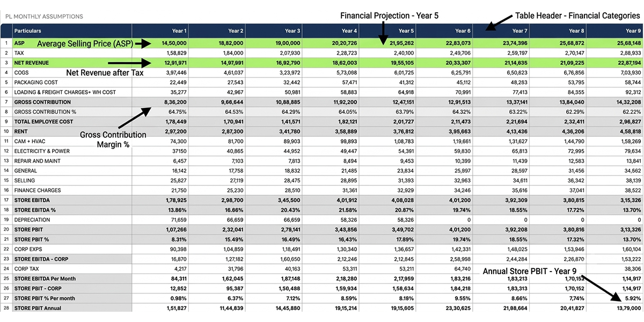
Task: Click Depreciation Year 1 value 71,659
Action: coord(178,220)
